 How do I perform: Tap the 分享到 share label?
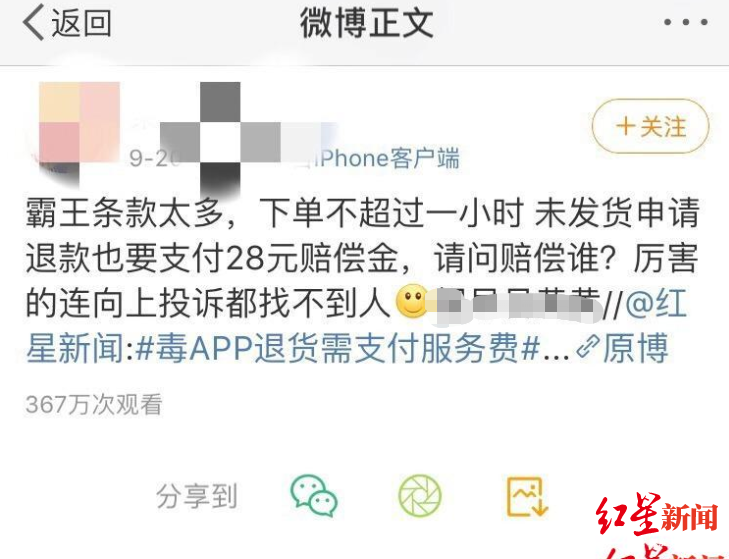197,496
